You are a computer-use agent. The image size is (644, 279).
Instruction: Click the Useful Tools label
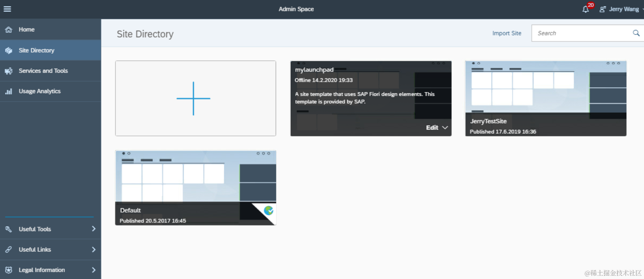pyautogui.click(x=35, y=229)
